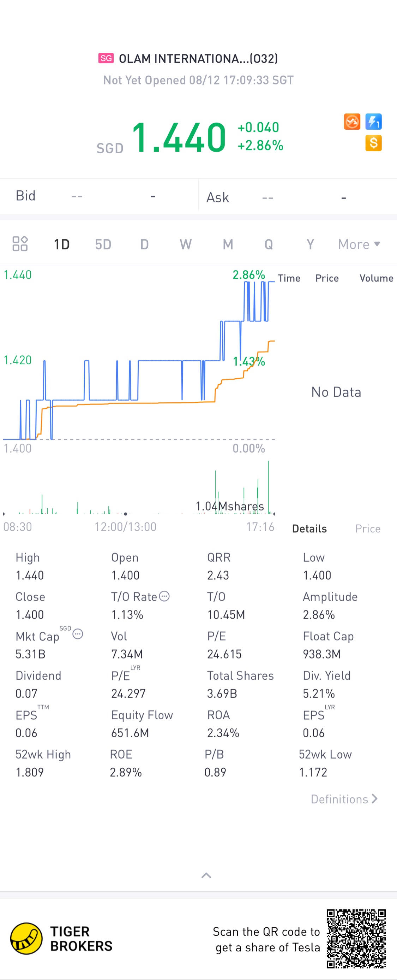The width and height of the screenshot is (397, 980).
Task: Switch to the Q quarterly chart tab
Action: [269, 244]
